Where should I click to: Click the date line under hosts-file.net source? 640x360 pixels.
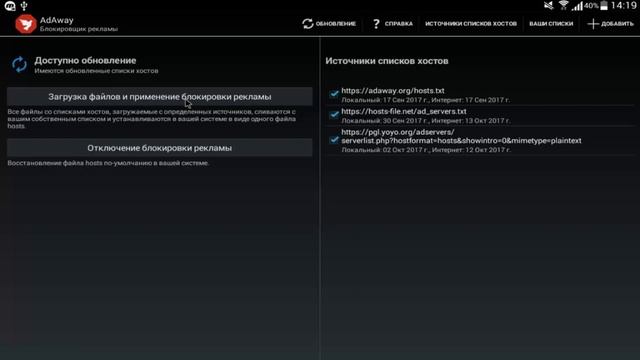tap(425, 121)
